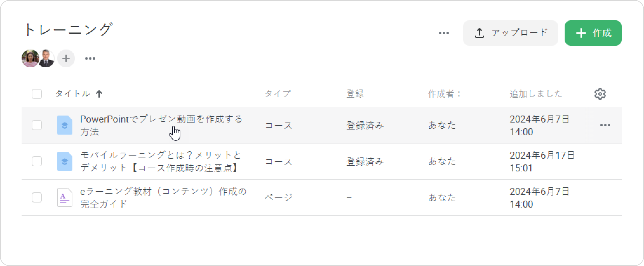Click the title sort arrow icon
This screenshot has width=644, height=266.
coord(99,94)
